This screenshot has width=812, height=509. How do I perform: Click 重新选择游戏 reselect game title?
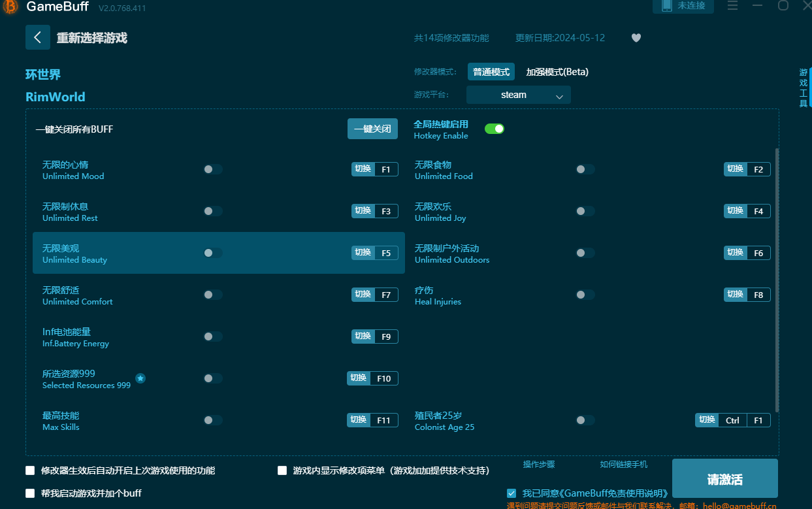91,38
